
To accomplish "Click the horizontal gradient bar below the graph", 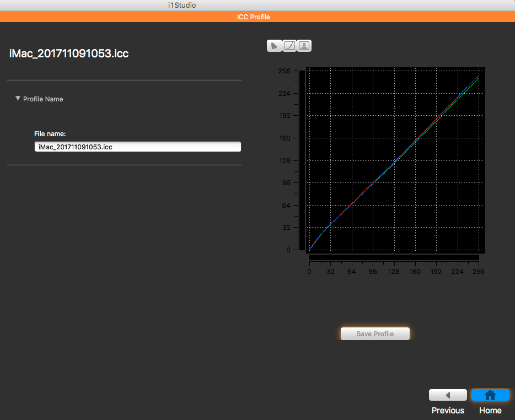I will pyautogui.click(x=394, y=257).
